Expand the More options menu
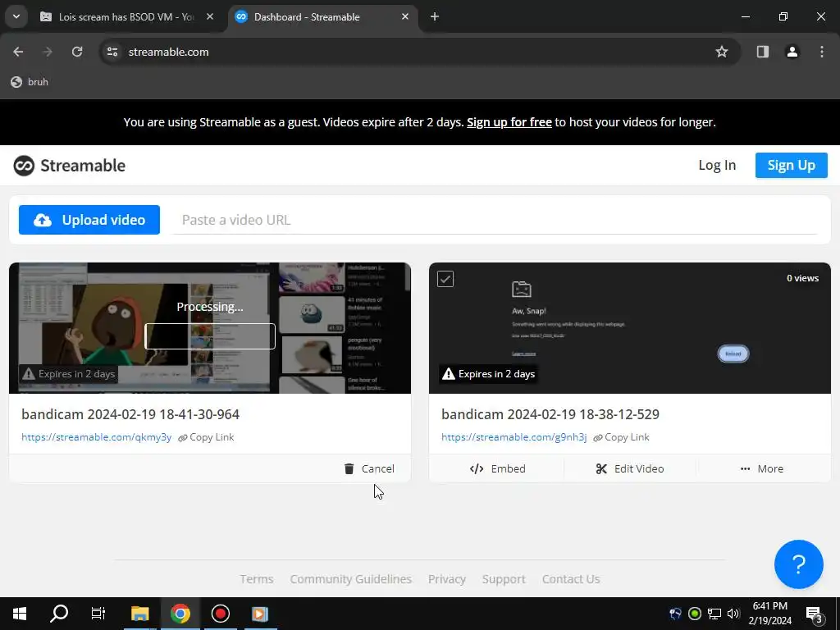This screenshot has height=630, width=840. coord(761,468)
